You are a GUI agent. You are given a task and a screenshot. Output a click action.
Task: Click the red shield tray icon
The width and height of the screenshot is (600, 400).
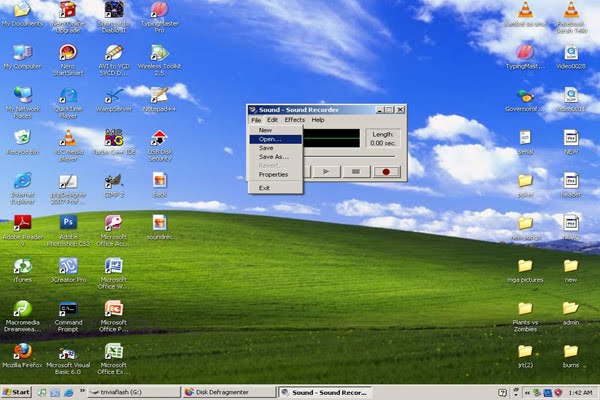558,393
